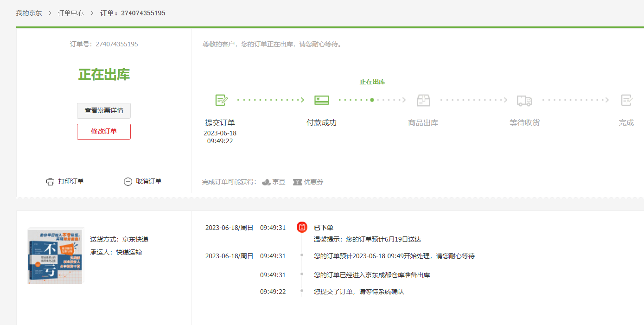The height and width of the screenshot is (325, 644).
Task: Click the cancel order circle icon
Action: tap(128, 182)
